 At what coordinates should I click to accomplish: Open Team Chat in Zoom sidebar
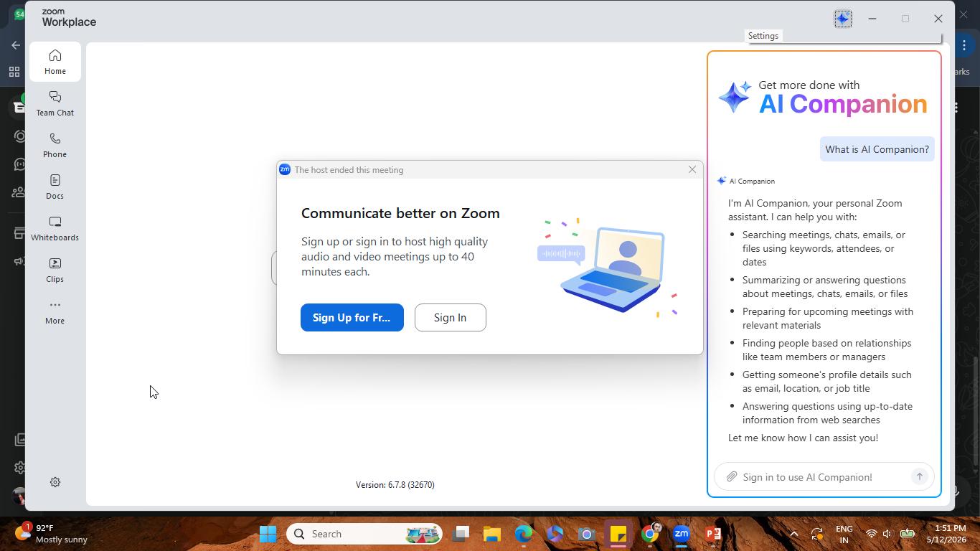(x=55, y=104)
